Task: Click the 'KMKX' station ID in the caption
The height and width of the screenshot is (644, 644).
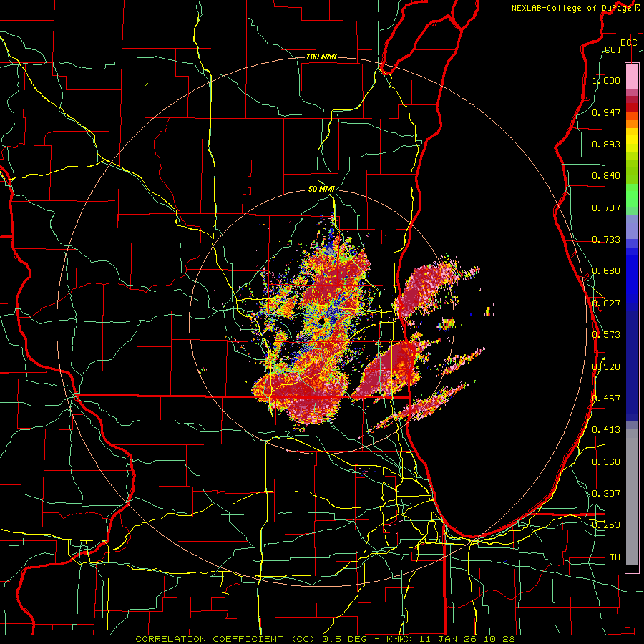Action: click(399, 639)
